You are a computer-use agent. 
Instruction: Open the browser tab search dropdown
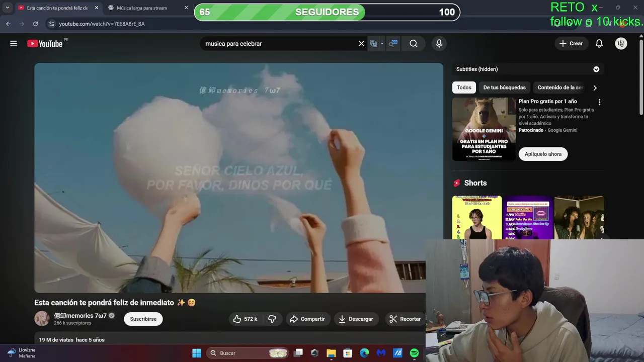pyautogui.click(x=7, y=8)
